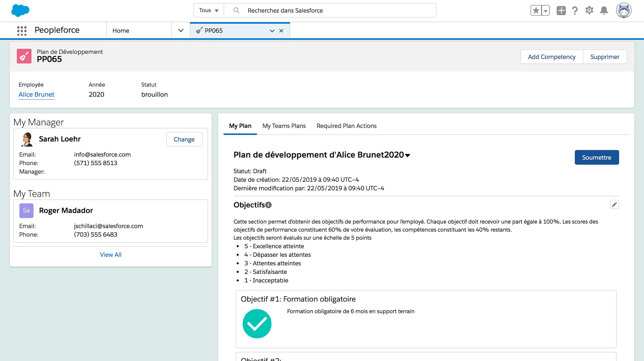Image resolution: width=644 pixels, height=361 pixels.
Task: Click the phone number (571) 555 8513
Action: 96,163
